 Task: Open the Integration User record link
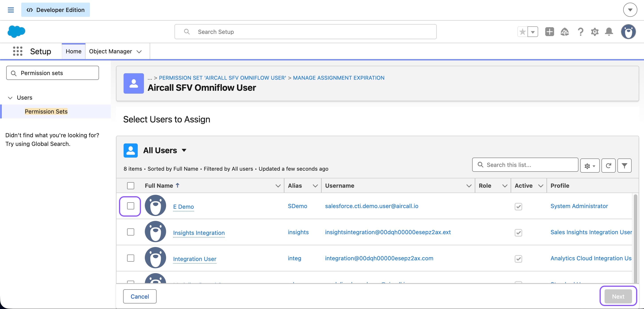(x=195, y=259)
